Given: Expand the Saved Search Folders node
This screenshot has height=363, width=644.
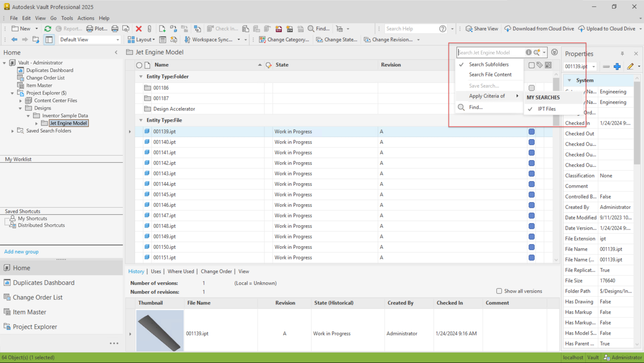Looking at the screenshot, I should [13, 131].
